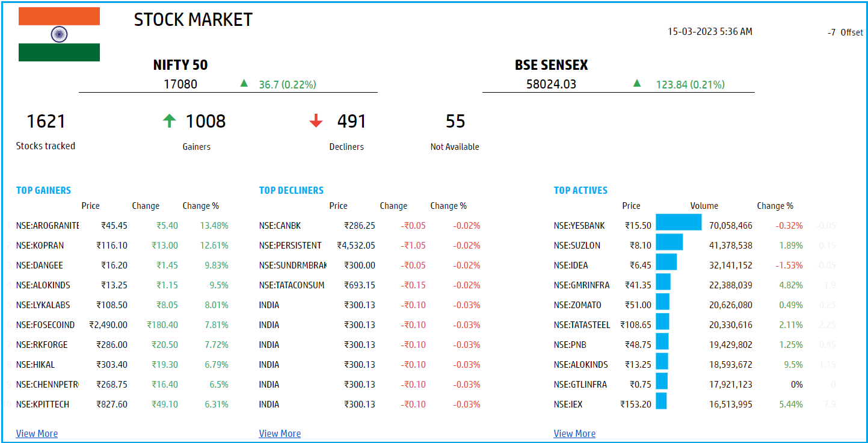This screenshot has height=443, width=868.
Task: Click the SENSEX value 58024.03
Action: (x=551, y=84)
